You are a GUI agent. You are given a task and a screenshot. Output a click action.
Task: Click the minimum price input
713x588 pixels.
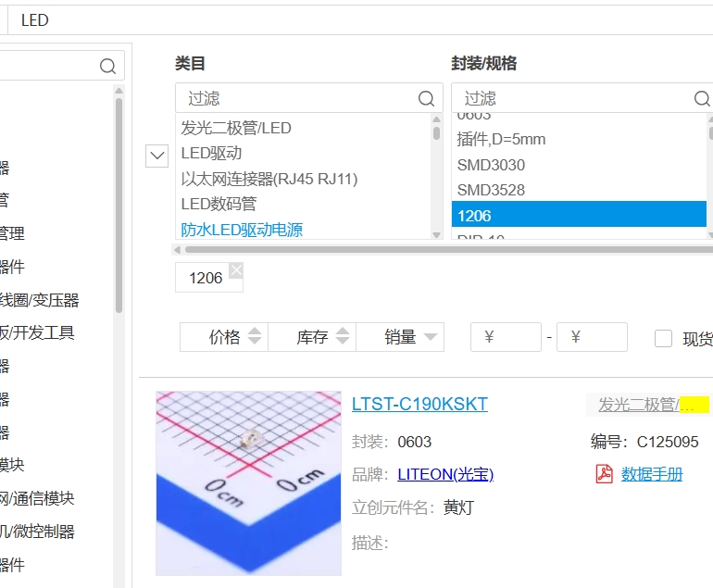(506, 337)
